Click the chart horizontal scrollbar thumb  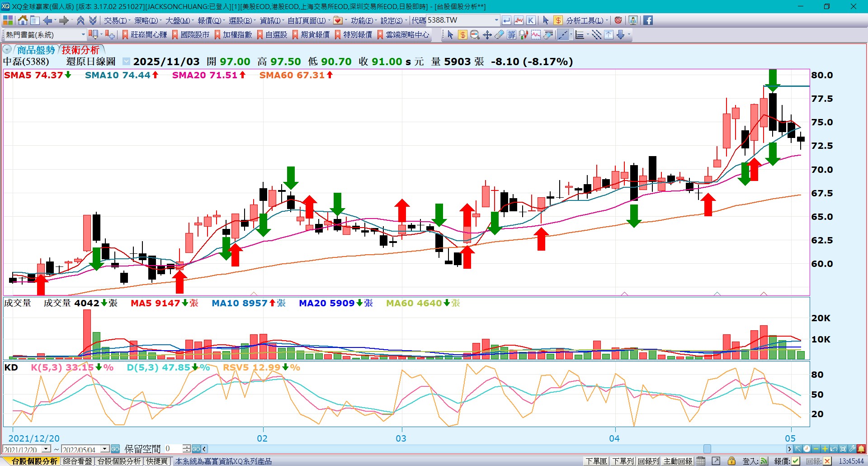coord(707,449)
